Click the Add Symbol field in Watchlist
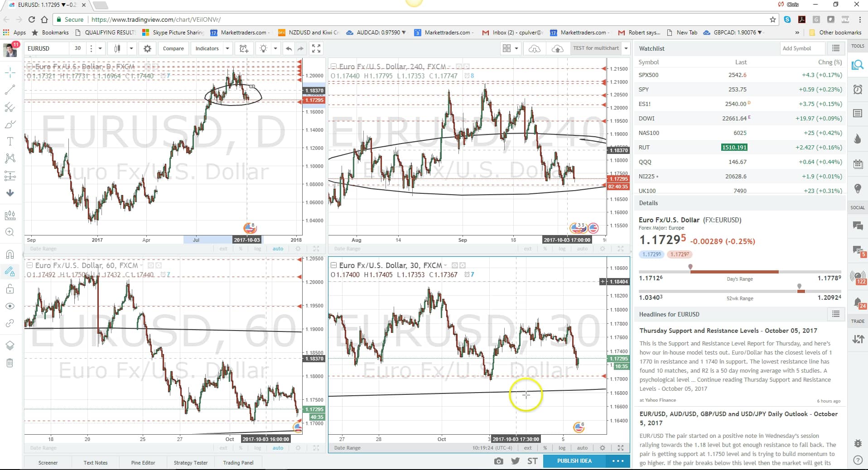Image resolution: width=868 pixels, height=470 pixels. coord(802,48)
